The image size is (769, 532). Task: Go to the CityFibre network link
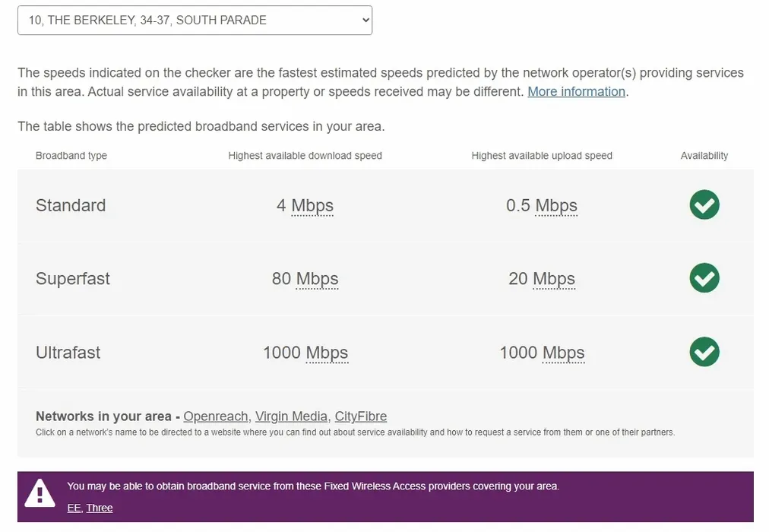(x=361, y=416)
